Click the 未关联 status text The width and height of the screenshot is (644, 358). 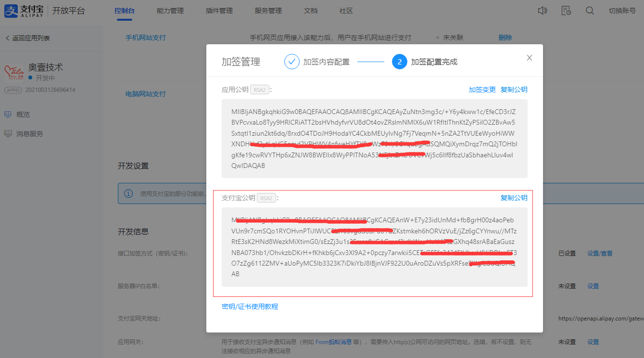point(453,38)
